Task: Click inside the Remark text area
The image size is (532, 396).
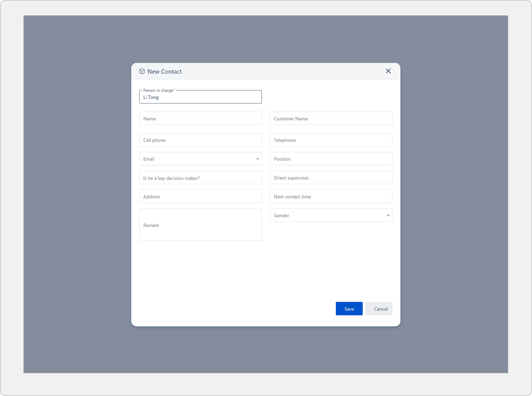Action: pos(200,225)
